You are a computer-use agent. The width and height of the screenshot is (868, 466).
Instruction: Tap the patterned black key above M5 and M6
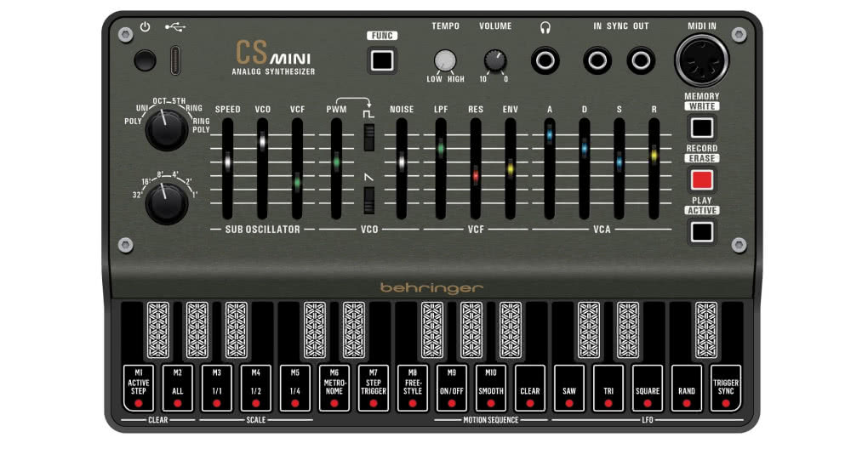[x=315, y=330]
